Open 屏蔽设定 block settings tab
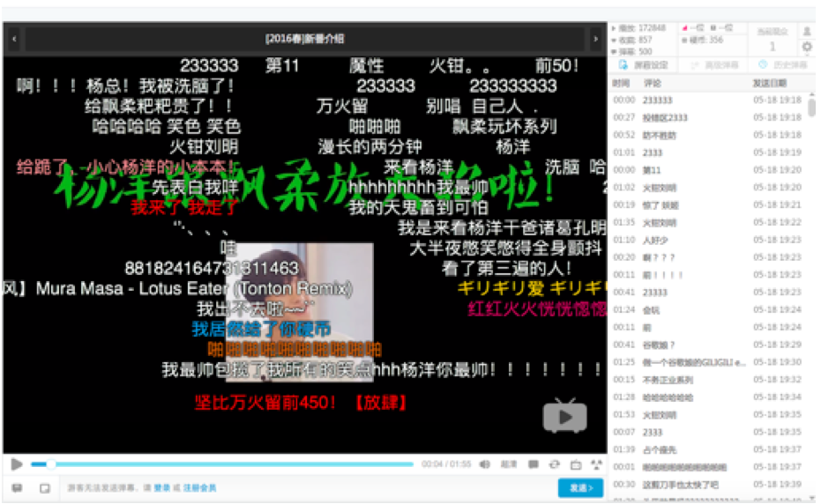821x504 pixels. tap(644, 65)
